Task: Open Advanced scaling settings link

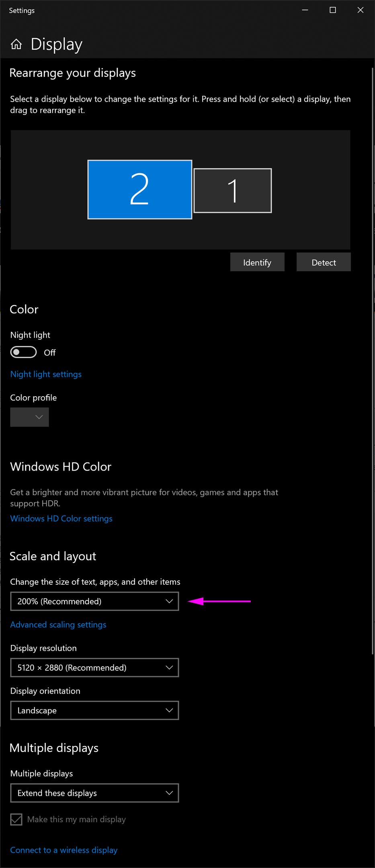Action: pos(58,624)
